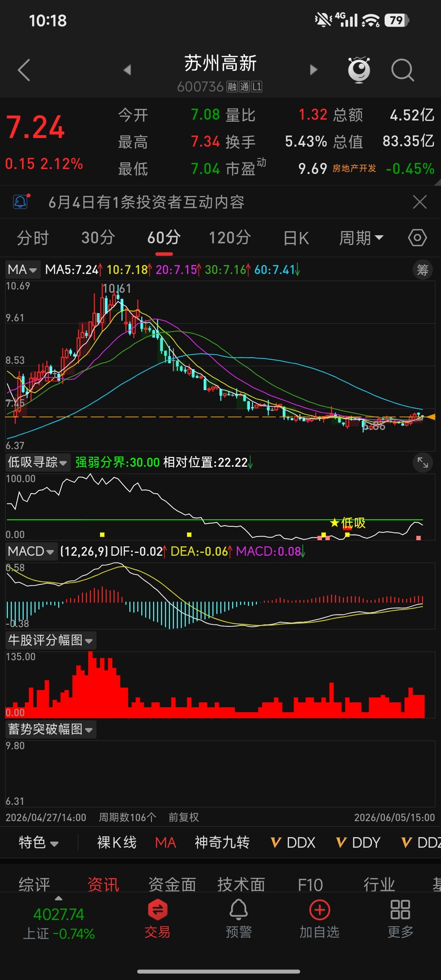Switch to 分时 intraday tab
441x980 pixels.
(33, 238)
